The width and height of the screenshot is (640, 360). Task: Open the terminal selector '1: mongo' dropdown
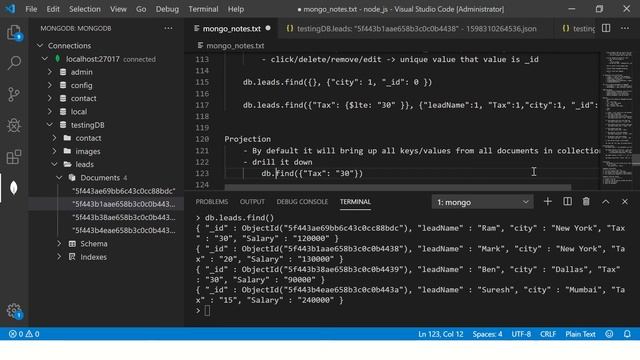coord(482,202)
